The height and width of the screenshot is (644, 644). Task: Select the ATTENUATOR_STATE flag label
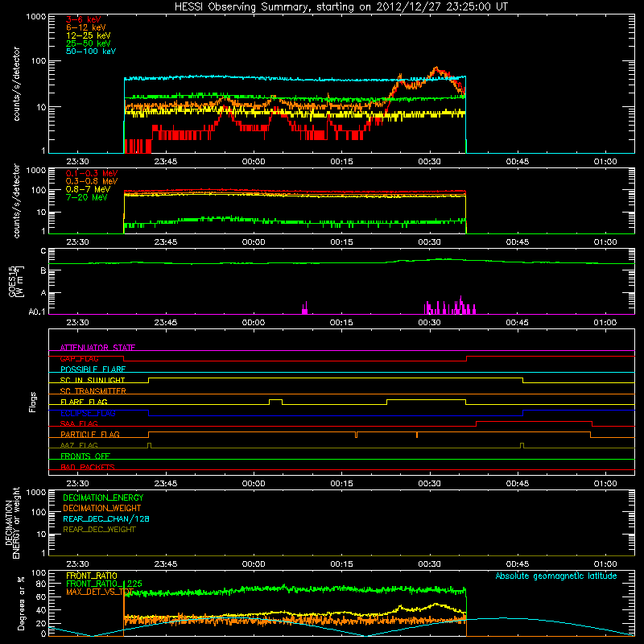pyautogui.click(x=97, y=348)
